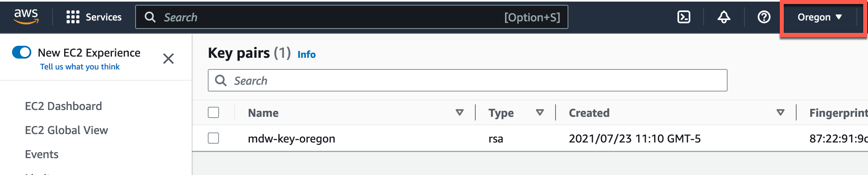Viewport: 868px width, 175px height.
Task: Sort by Type column arrow
Action: [540, 112]
